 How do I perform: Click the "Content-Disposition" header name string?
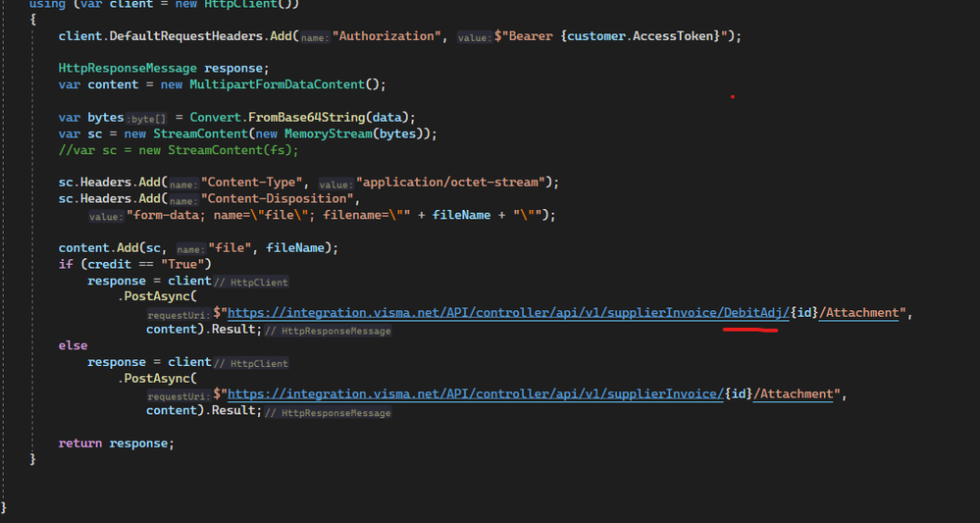(x=278, y=199)
